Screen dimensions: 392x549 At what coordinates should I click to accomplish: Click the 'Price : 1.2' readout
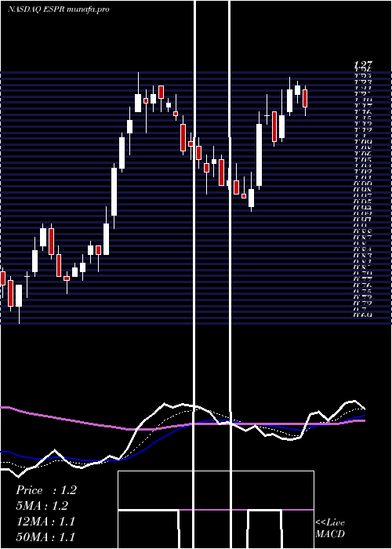coord(45,490)
